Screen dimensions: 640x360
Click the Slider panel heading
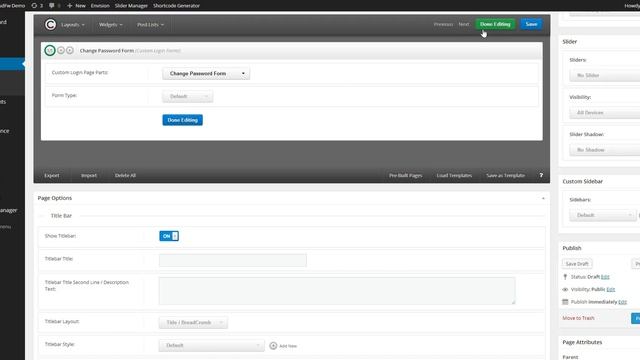pos(569,42)
